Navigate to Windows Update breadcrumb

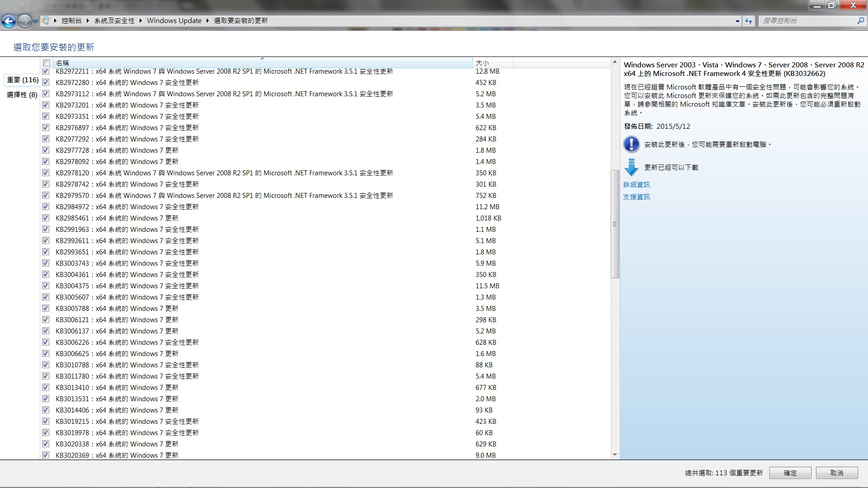point(174,21)
